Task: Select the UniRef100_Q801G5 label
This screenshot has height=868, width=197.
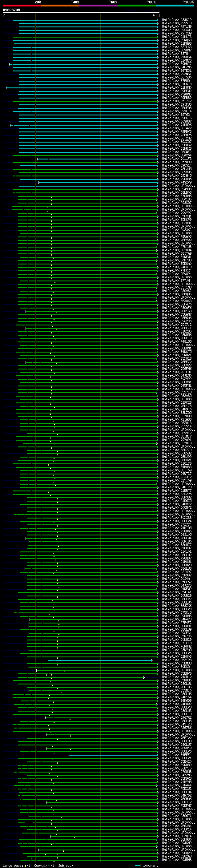Action: (177, 200)
